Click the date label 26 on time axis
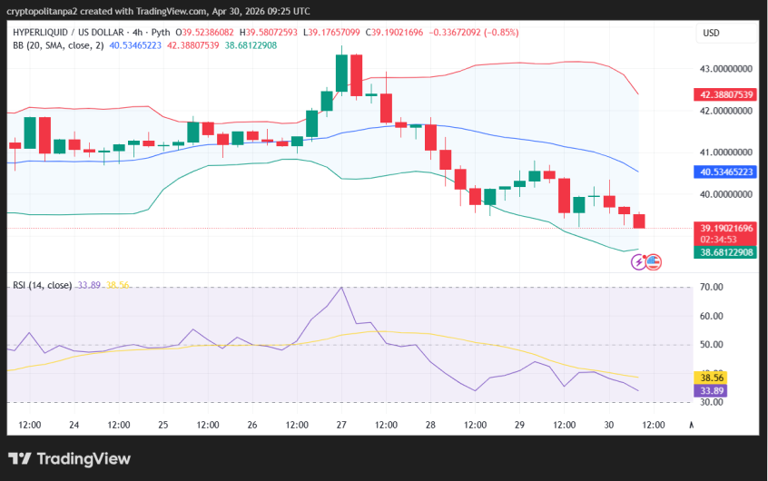The width and height of the screenshot is (768, 481). coord(252,425)
